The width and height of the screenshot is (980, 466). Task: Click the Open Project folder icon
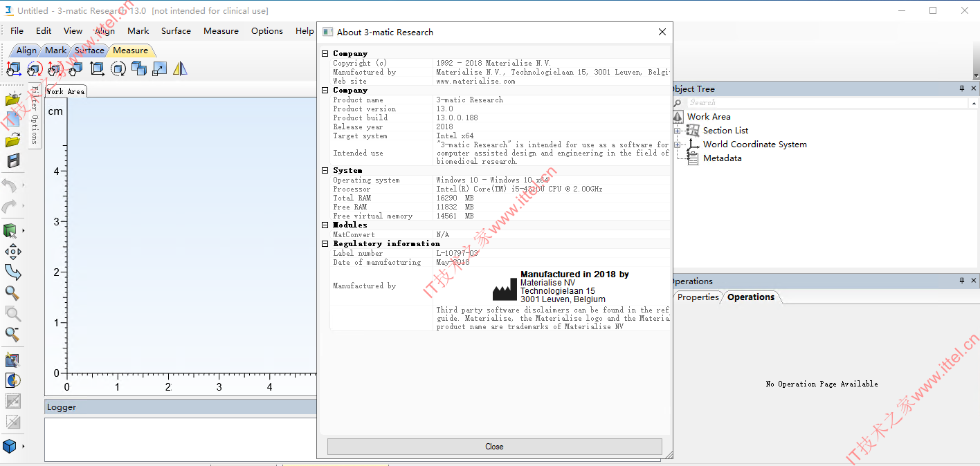pos(12,140)
